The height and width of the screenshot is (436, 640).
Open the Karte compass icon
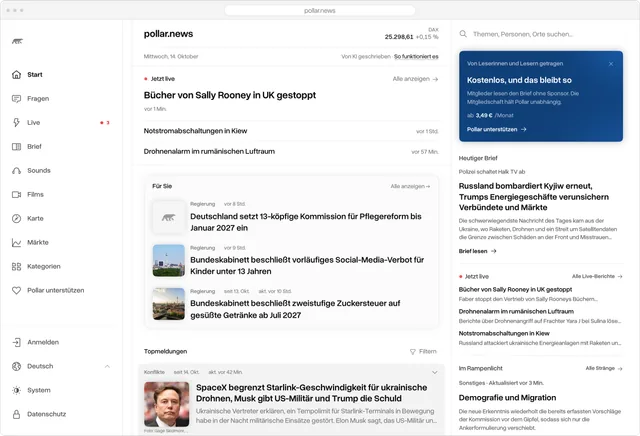16,218
